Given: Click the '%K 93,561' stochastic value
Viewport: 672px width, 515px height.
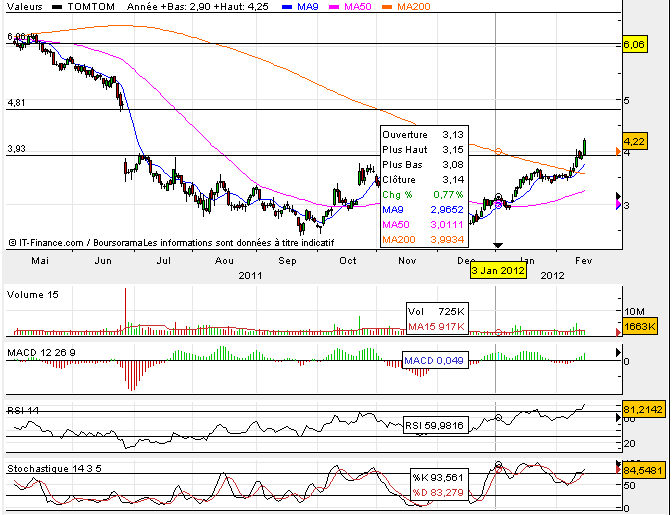Looking at the screenshot, I should click(438, 478).
